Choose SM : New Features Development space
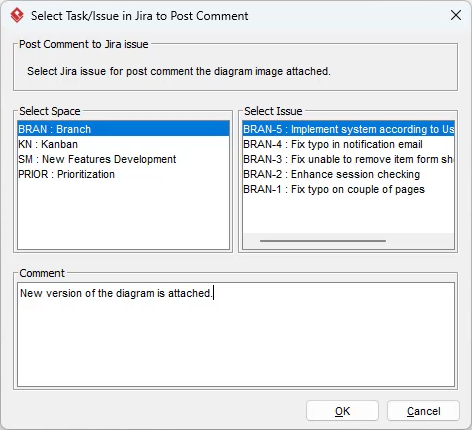472x430 pixels. [123, 159]
